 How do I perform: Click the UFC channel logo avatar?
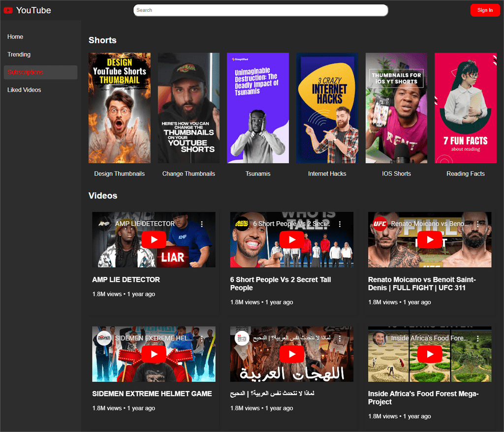point(379,224)
